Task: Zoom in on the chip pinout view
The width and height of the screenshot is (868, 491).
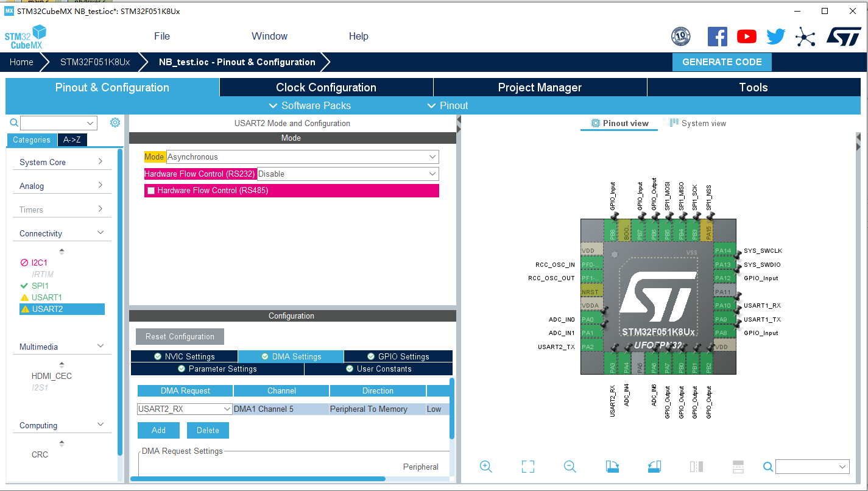Action: [x=485, y=467]
